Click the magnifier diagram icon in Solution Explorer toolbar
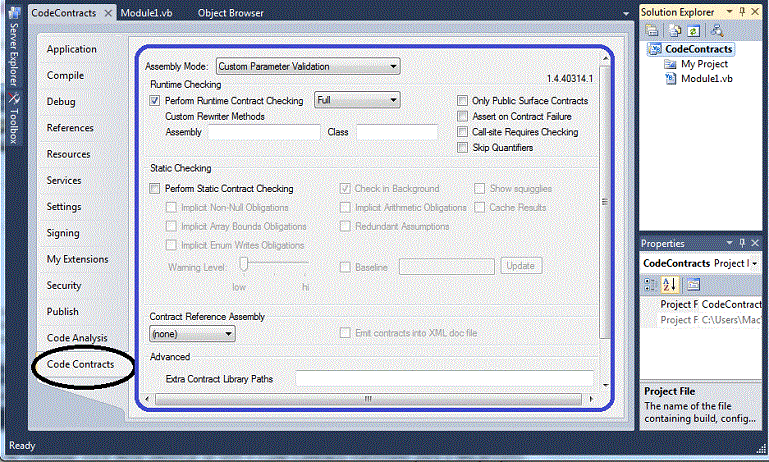Screen dimensions: 769x462 717,31
